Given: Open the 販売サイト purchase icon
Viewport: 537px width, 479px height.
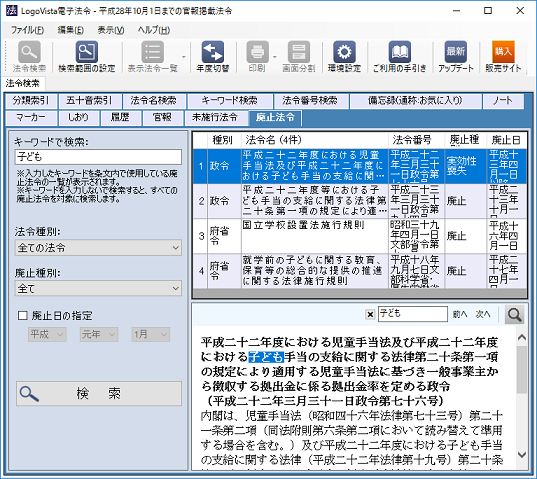Looking at the screenshot, I should coord(503,52).
